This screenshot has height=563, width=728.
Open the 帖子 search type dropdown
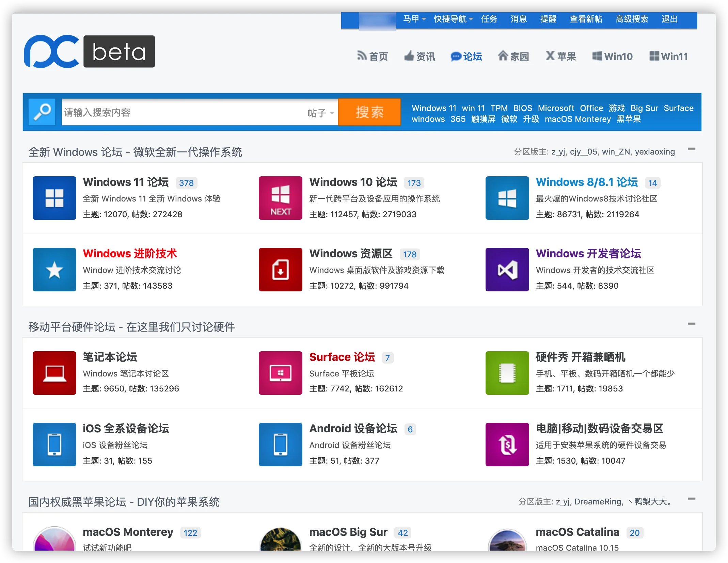coord(321,113)
